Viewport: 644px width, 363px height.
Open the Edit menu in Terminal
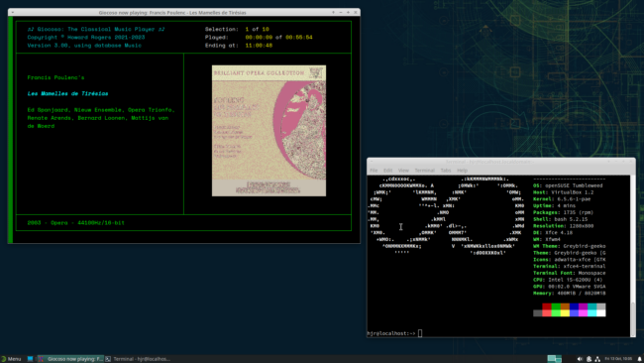[387, 171]
